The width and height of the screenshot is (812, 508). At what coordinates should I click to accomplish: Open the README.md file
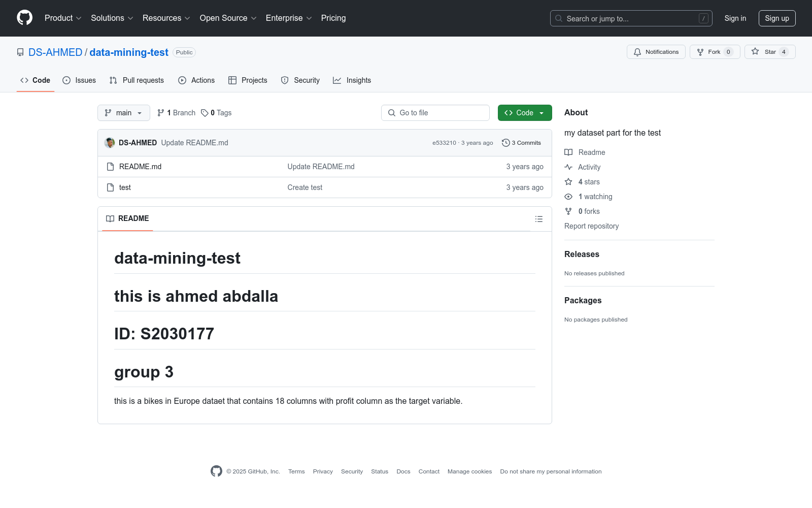point(140,167)
